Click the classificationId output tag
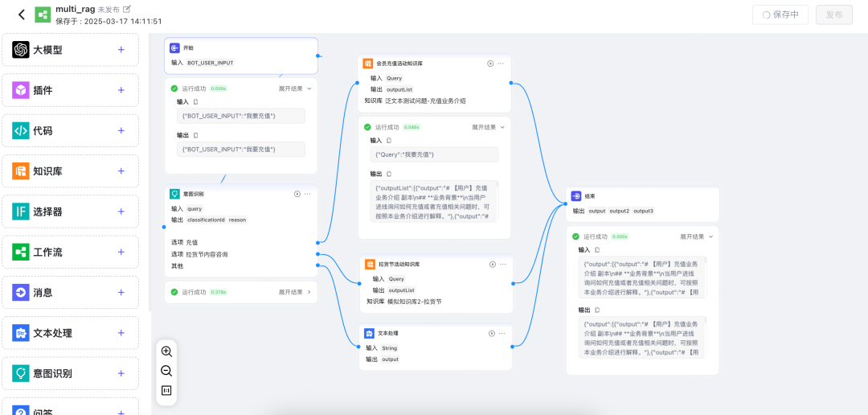Screen dimensions: 868x415 (x=206, y=220)
